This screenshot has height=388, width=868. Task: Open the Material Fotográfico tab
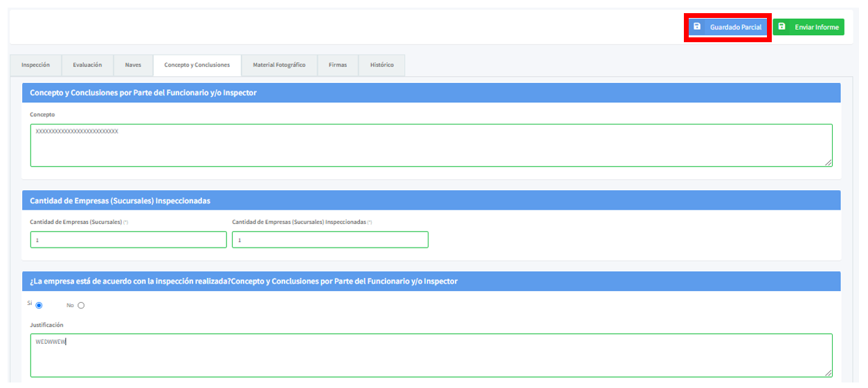pyautogui.click(x=279, y=65)
